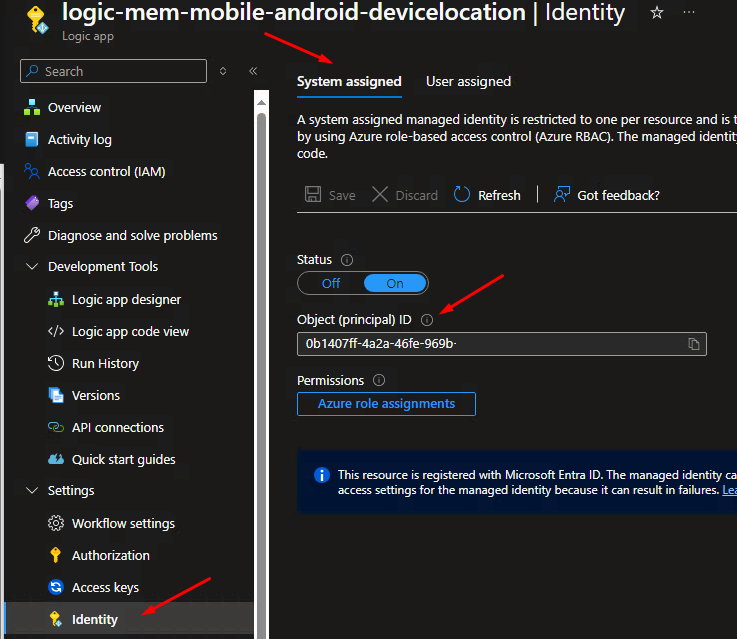Click the up/down sort arrows beside search
The width and height of the screenshot is (737, 639).
pyautogui.click(x=223, y=71)
